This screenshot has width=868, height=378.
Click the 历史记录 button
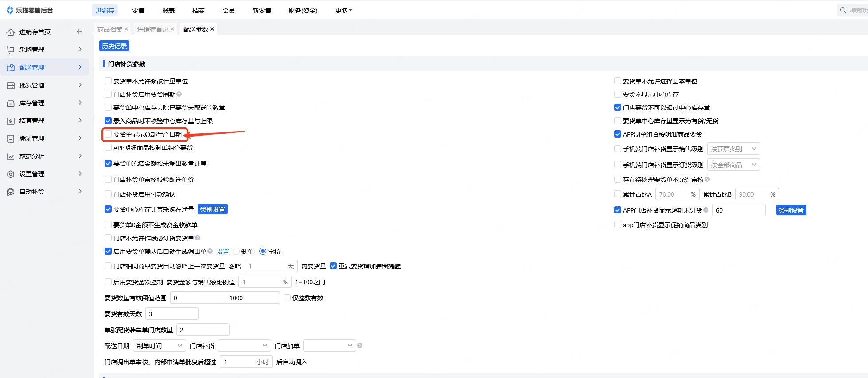point(114,46)
